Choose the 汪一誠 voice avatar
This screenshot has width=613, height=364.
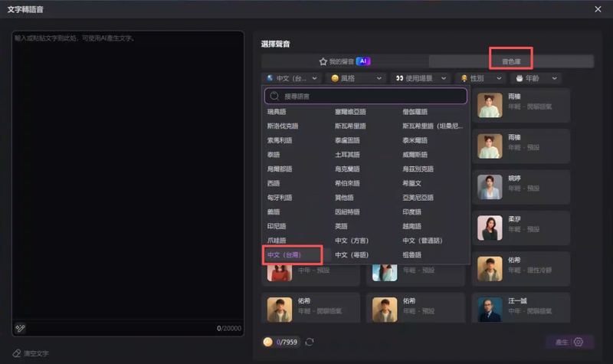tap(490, 310)
